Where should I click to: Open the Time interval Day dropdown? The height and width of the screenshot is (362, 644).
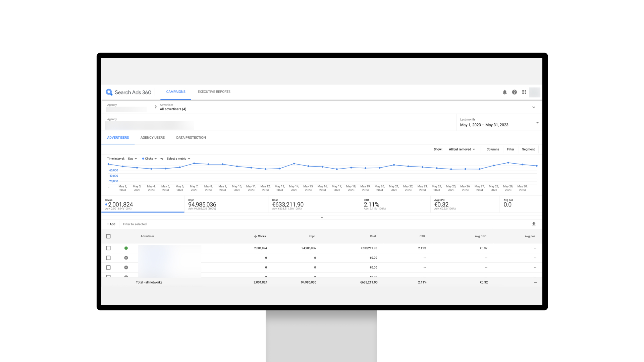[x=132, y=159]
